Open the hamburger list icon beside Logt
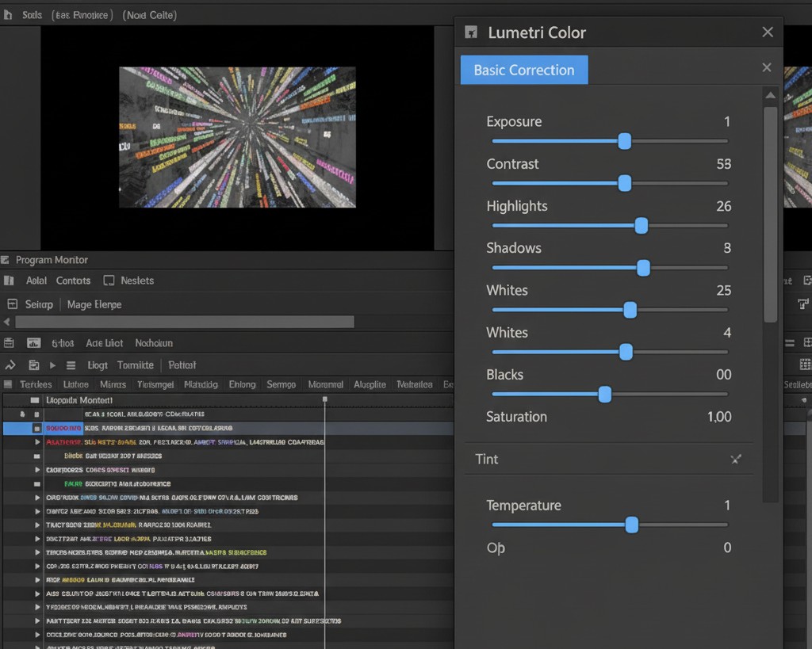 point(70,365)
